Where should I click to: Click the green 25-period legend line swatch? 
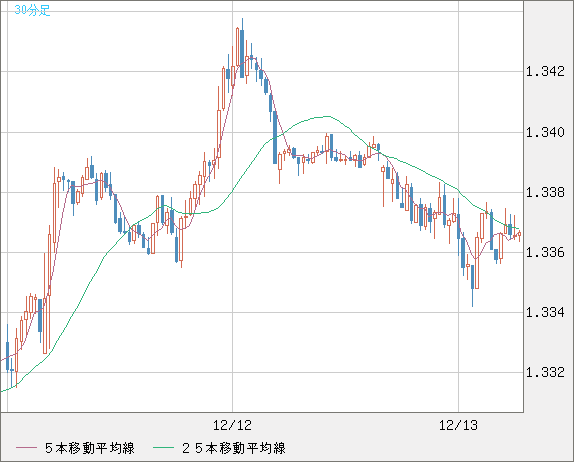coord(163,448)
